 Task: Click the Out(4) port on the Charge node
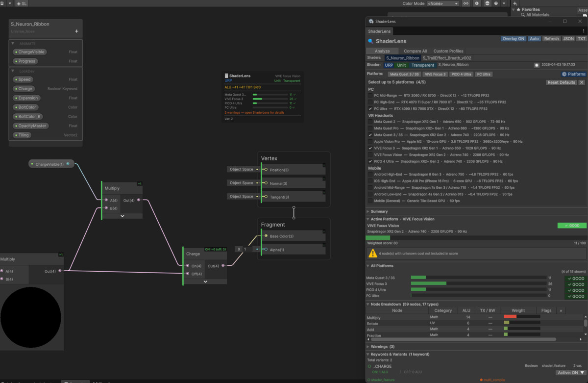pyautogui.click(x=223, y=266)
